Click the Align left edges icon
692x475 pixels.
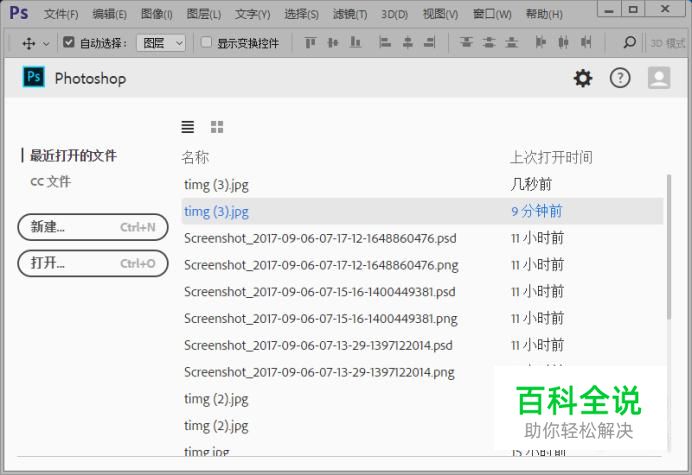(385, 42)
